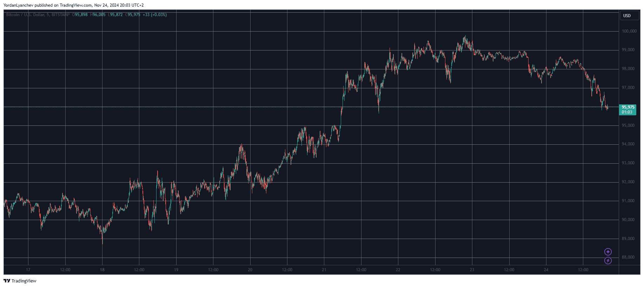644x287 pixels.
Task: Click the purple lightning bolt icon
Action: tap(608, 260)
